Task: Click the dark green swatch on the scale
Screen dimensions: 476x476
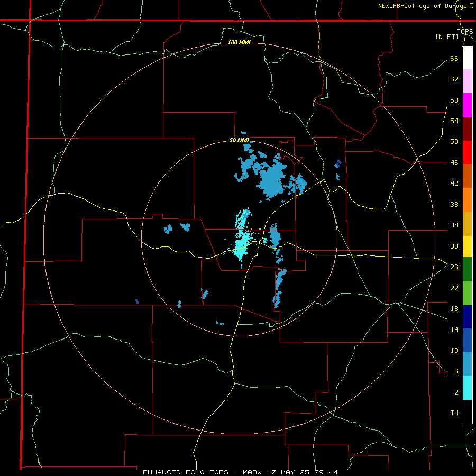Action: pyautogui.click(x=467, y=269)
